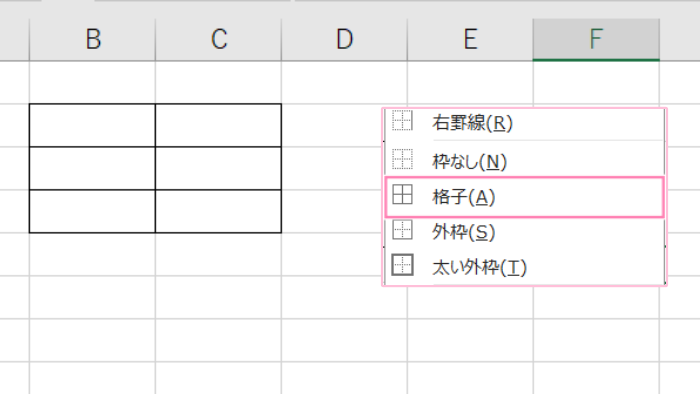
Task: Click empty cell in column D beside table
Action: (x=344, y=168)
